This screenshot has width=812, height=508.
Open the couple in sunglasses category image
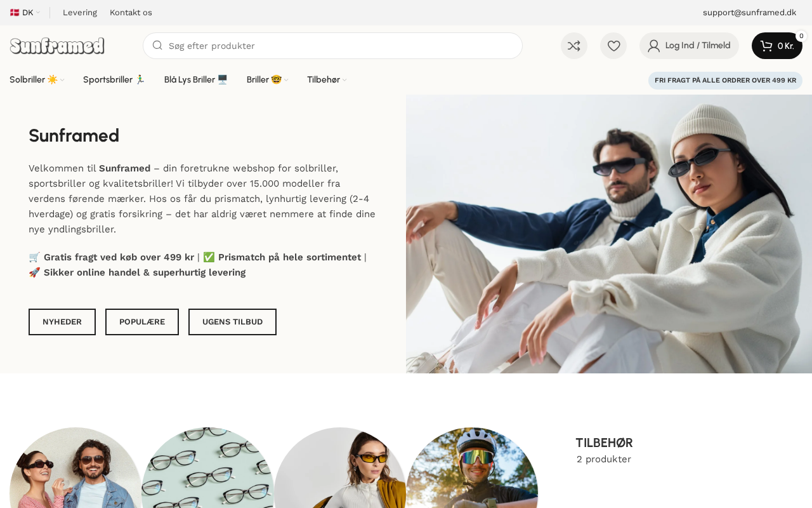(x=75, y=468)
